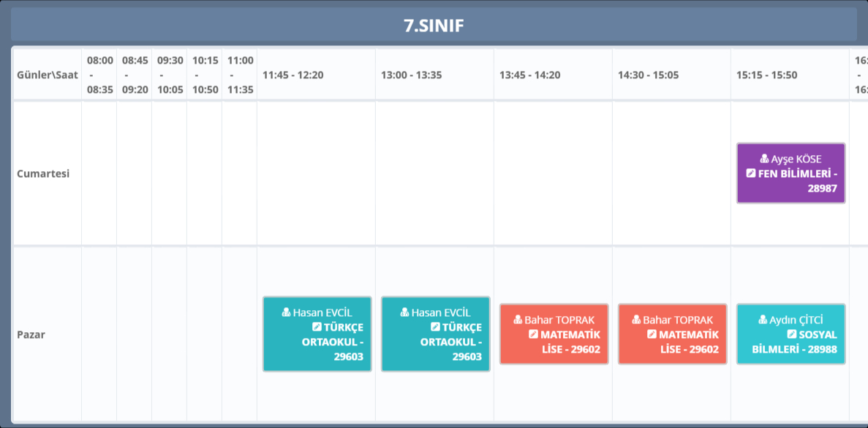The width and height of the screenshot is (868, 428).
Task: Click the teacher icon beside Ayşe KÖSE
Action: (765, 159)
